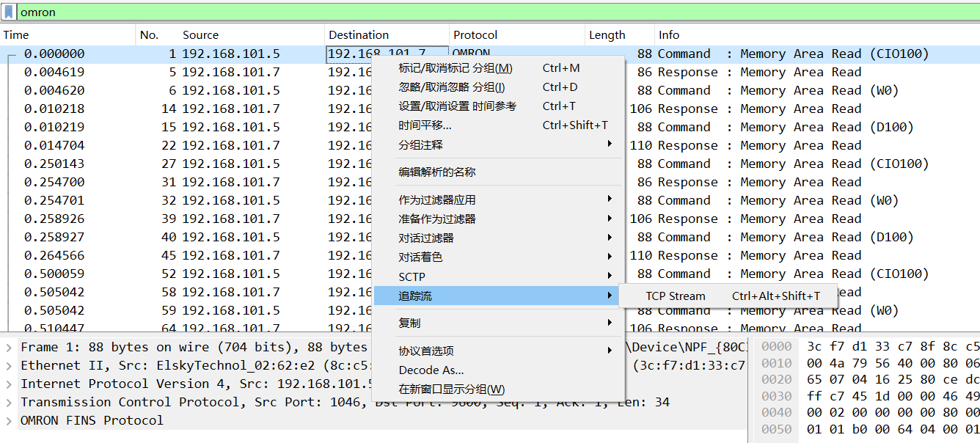This screenshot has width=980, height=443.
Task: Open the 协议首选项 submenu
Action: (499, 351)
